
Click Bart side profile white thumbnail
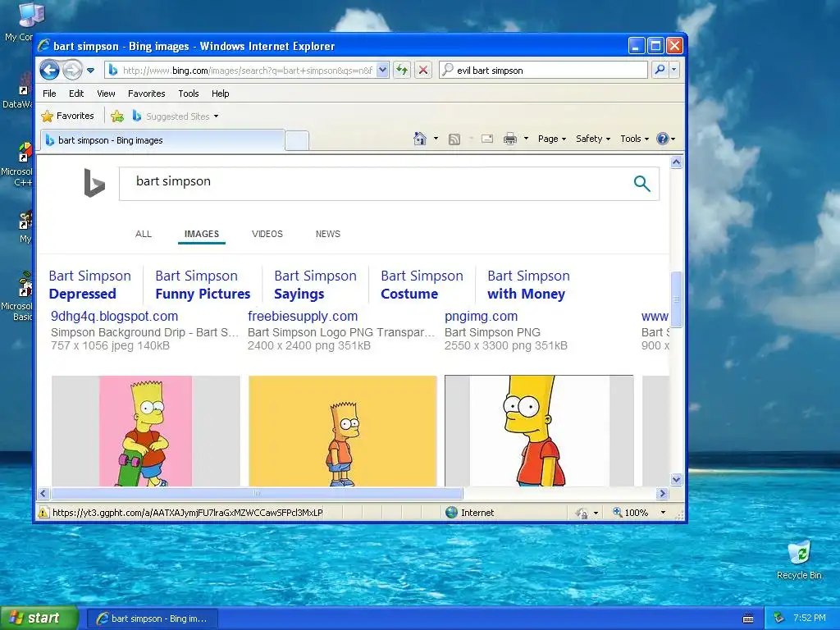540,431
